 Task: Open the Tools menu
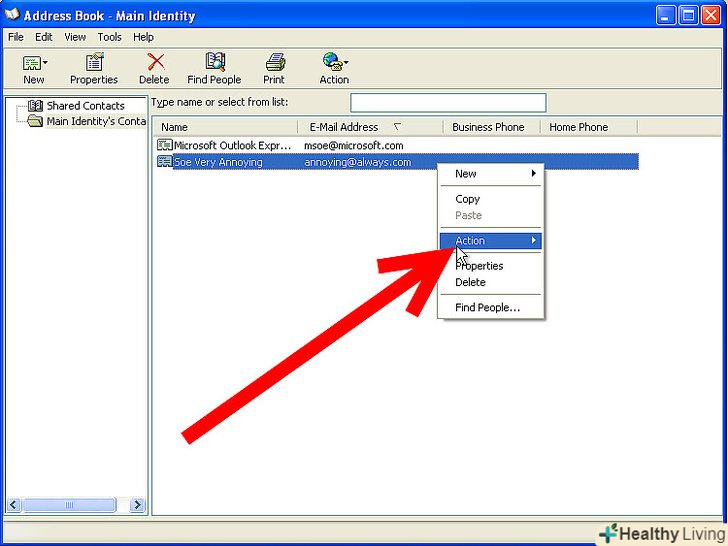coord(109,37)
